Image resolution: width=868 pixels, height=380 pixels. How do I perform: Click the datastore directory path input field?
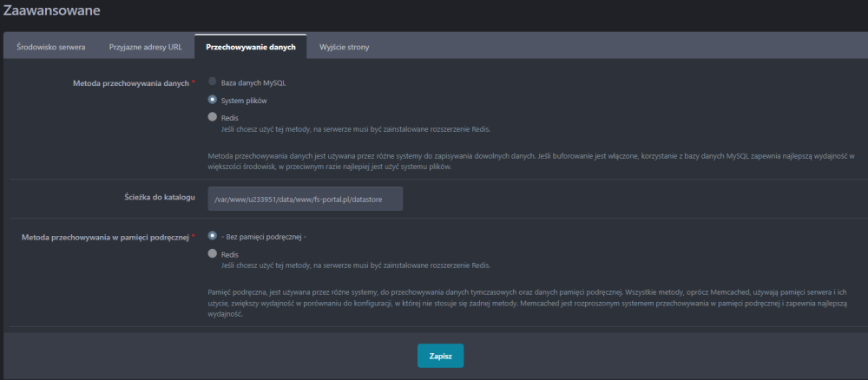point(306,199)
